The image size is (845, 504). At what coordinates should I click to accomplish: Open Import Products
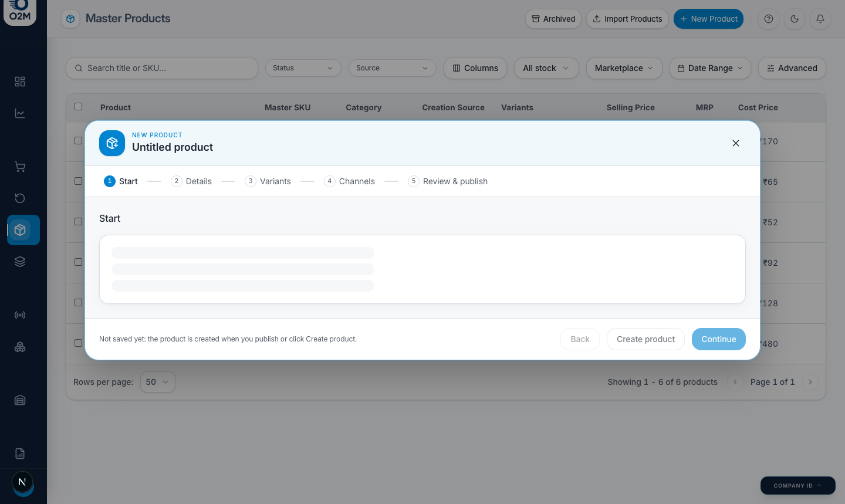627,19
